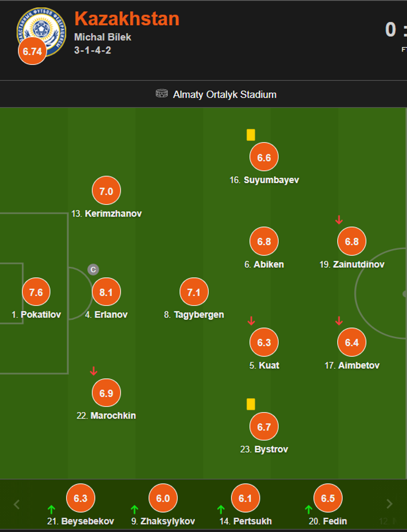407x532 pixels.
Task: Select Erlanov's 8.1 rating bubble
Action: (x=106, y=292)
